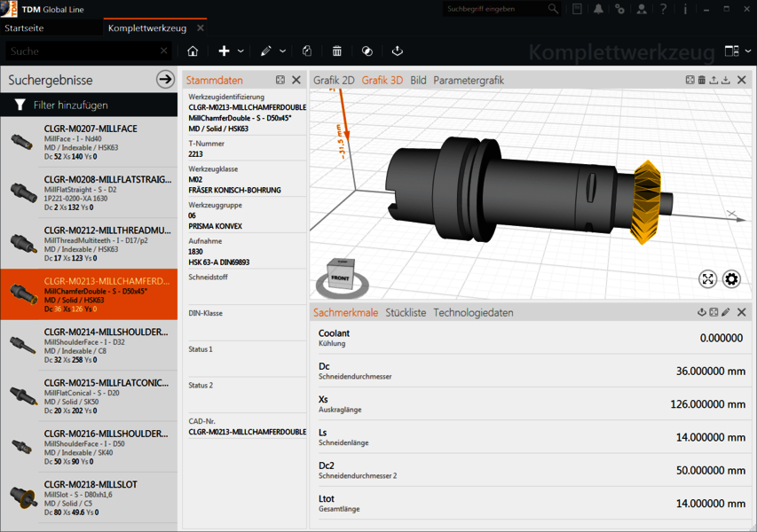Click 'Filter hinzufügen' to add a filter
Viewport: 757px width, 532px height.
tap(70, 106)
